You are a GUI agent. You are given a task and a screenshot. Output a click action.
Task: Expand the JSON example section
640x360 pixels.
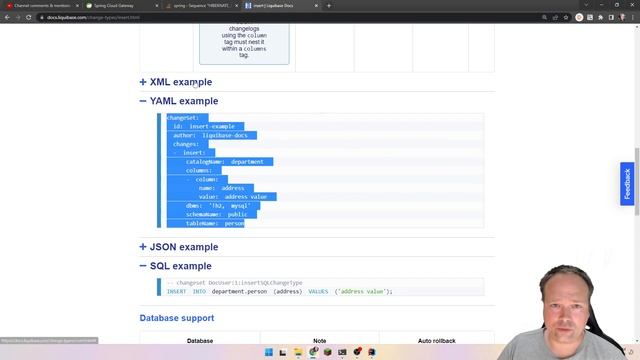tap(179, 247)
